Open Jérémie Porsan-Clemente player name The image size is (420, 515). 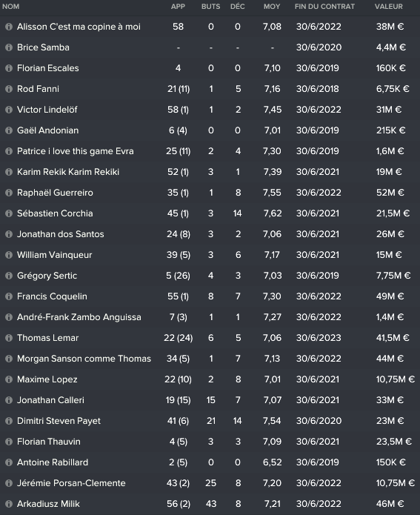coord(71,483)
